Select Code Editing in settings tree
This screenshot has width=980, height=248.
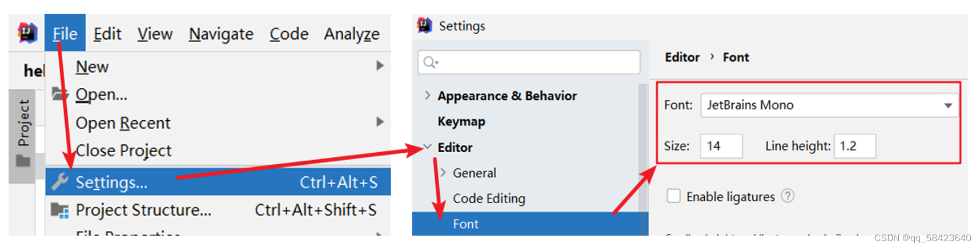click(x=489, y=198)
